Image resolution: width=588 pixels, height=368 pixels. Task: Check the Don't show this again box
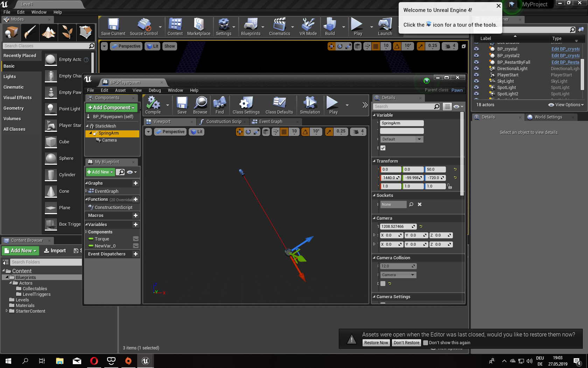click(x=426, y=343)
